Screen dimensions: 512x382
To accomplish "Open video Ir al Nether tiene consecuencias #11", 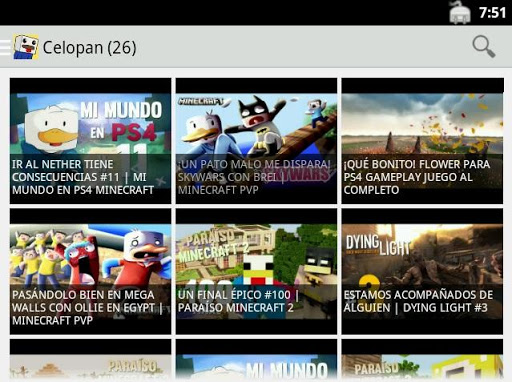I will (x=90, y=141).
